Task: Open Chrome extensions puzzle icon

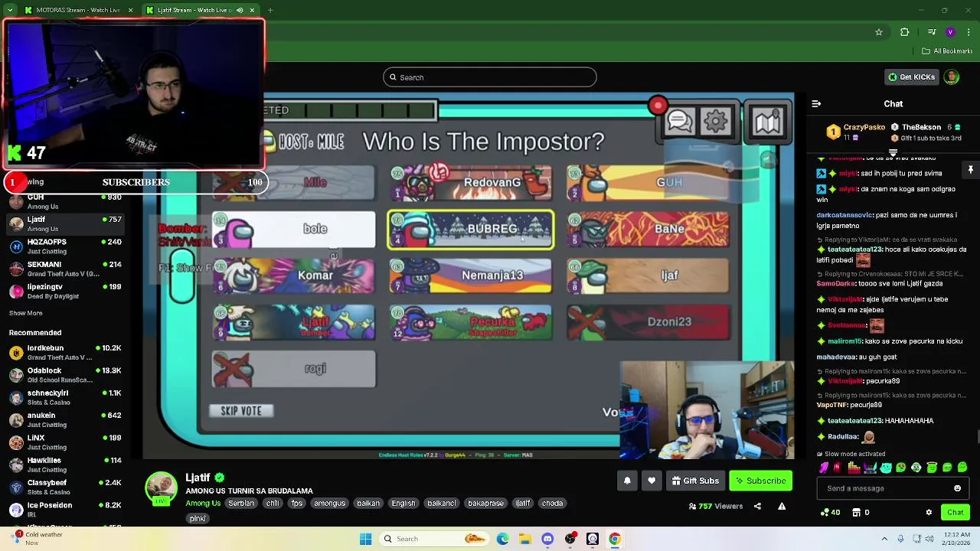Action: (905, 32)
